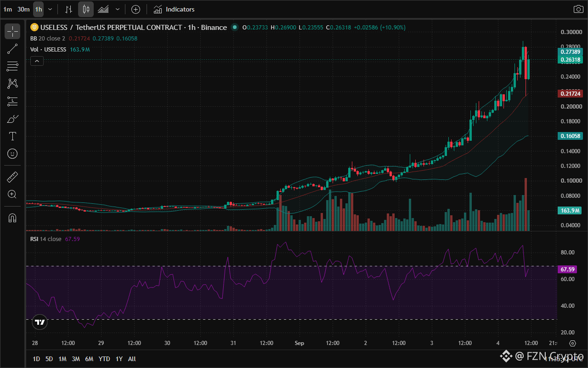Screen dimensions: 588x368
Task: Switch to candlestick chart style
Action: coord(86,9)
